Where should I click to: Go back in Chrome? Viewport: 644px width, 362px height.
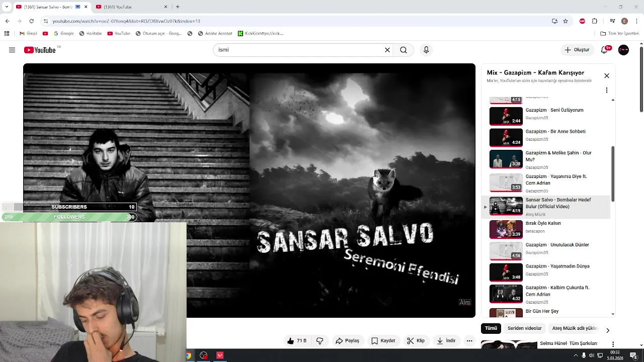7,21
